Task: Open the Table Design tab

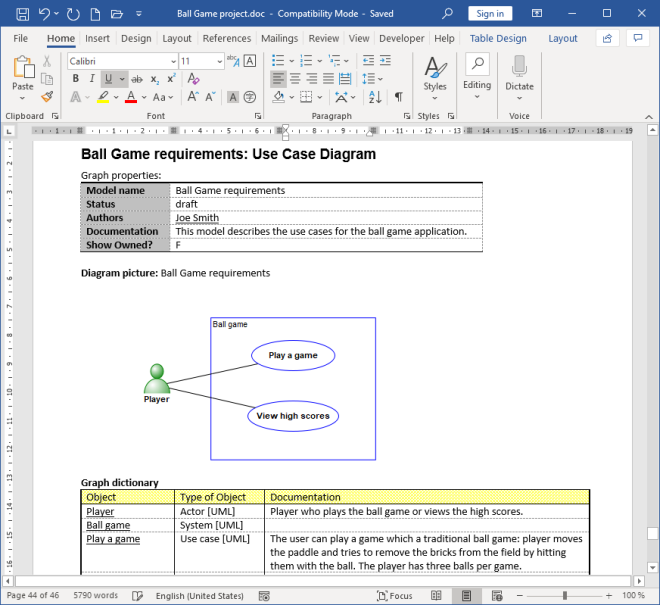Action: [497, 38]
